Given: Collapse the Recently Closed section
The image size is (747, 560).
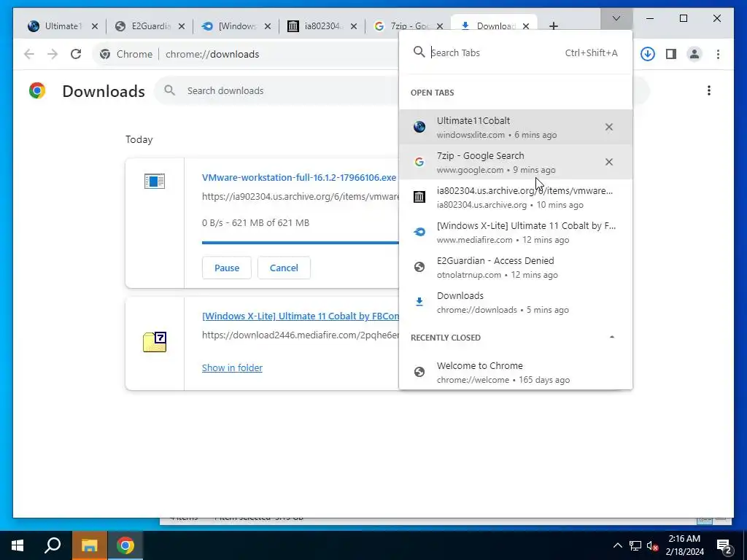Looking at the screenshot, I should coord(612,337).
